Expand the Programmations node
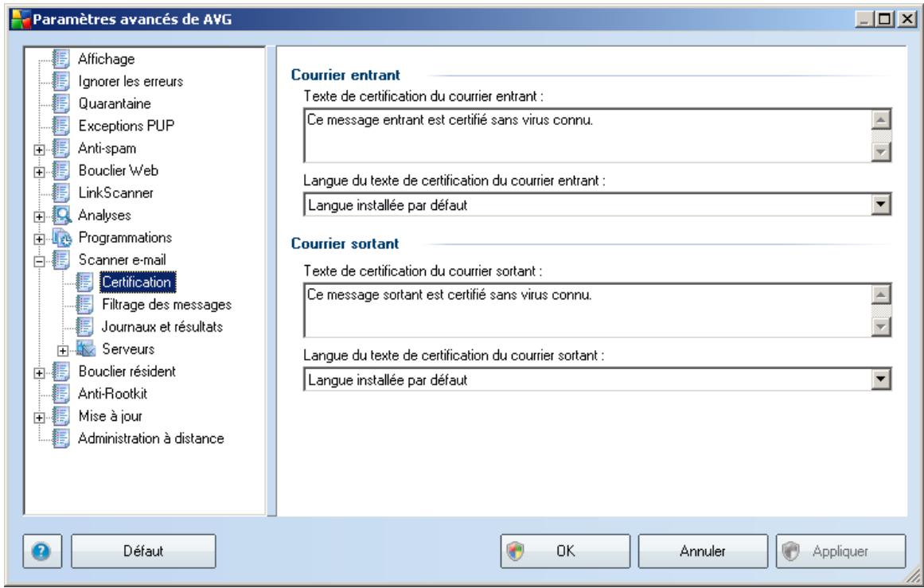924x588 pixels. [39, 239]
